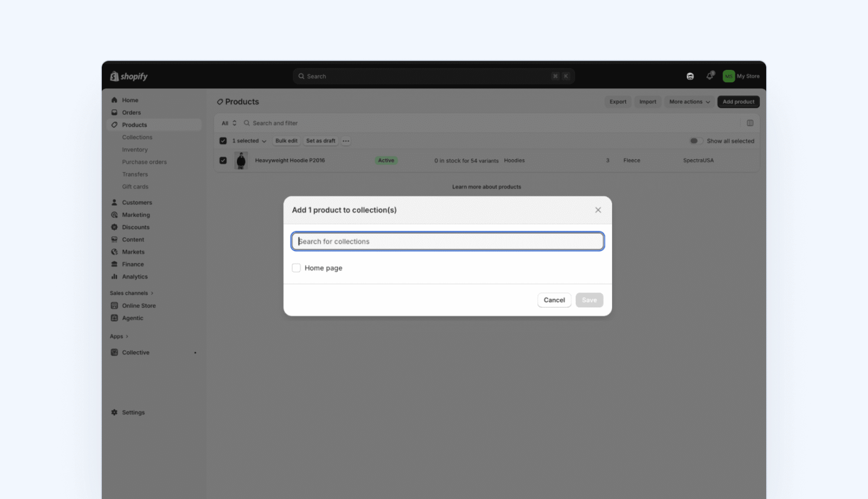Click Save in the dialog
Screen dimensions: 868x499
(x=589, y=300)
